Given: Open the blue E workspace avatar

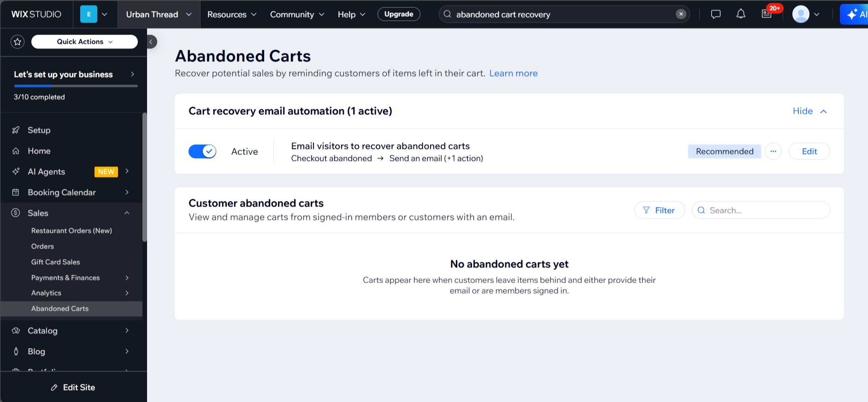Looking at the screenshot, I should click(89, 14).
